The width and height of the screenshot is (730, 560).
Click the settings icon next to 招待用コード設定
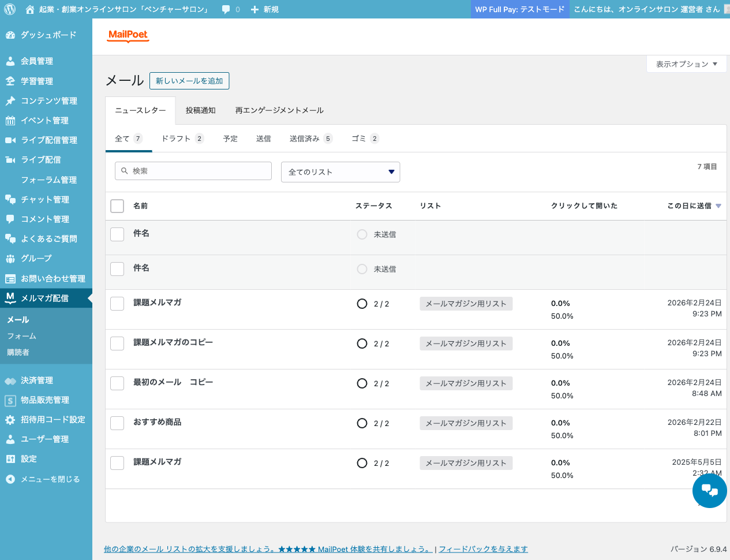pyautogui.click(x=10, y=420)
